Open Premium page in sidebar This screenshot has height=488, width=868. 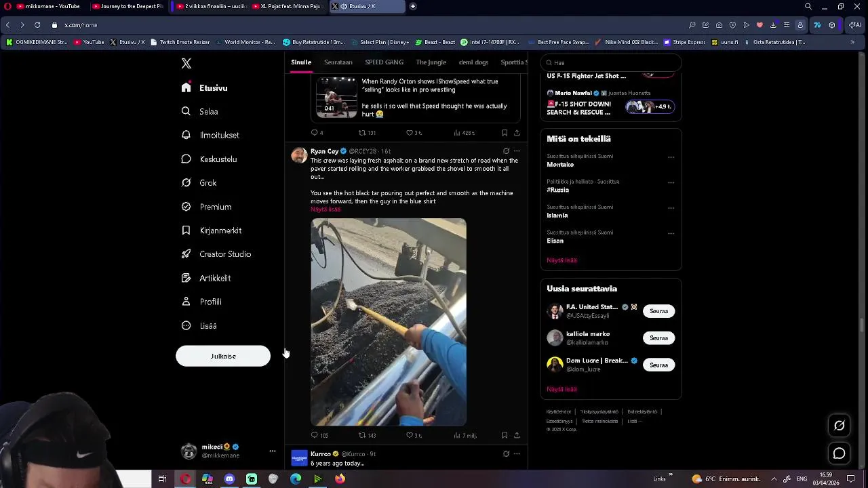pos(206,207)
